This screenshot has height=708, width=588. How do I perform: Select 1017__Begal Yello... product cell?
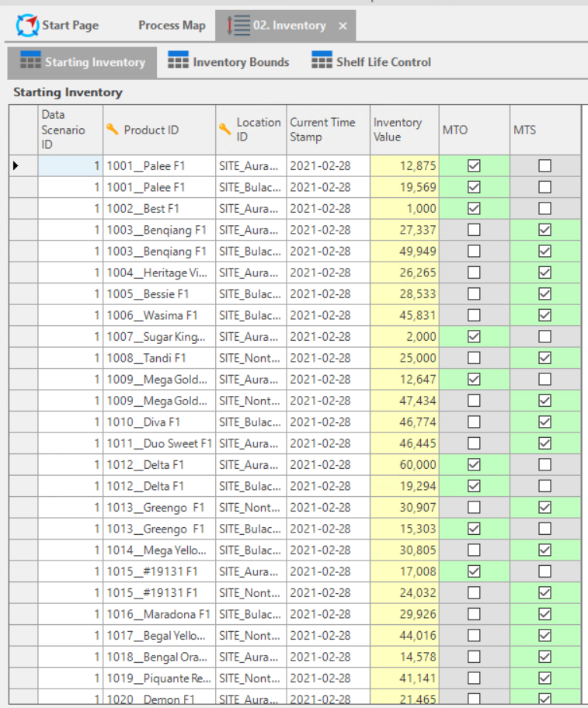(x=159, y=636)
